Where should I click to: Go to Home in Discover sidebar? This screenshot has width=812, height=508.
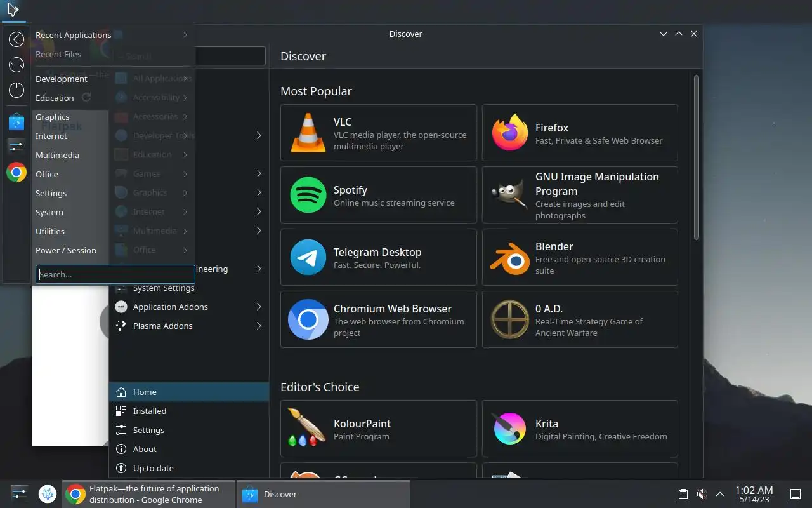point(189,392)
